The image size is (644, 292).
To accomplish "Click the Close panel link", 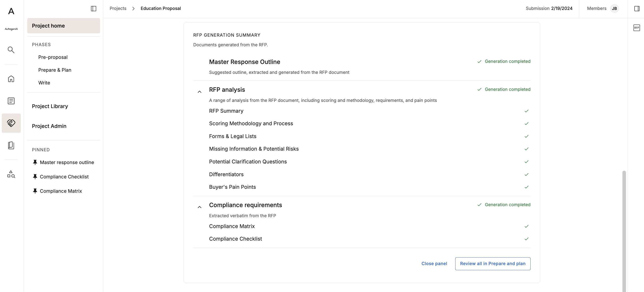I will 434,264.
